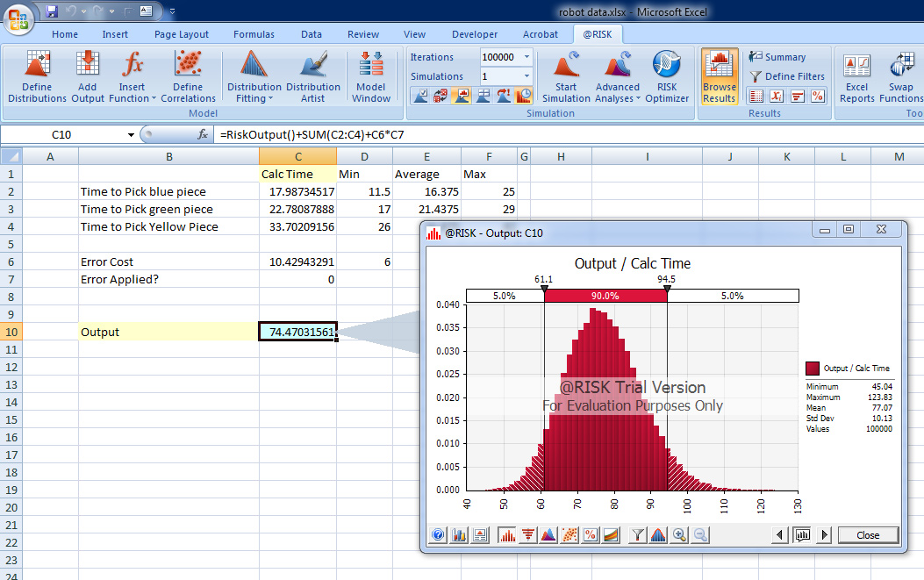The height and width of the screenshot is (580, 924).
Task: Open the Iterations dropdown
Action: (x=526, y=57)
